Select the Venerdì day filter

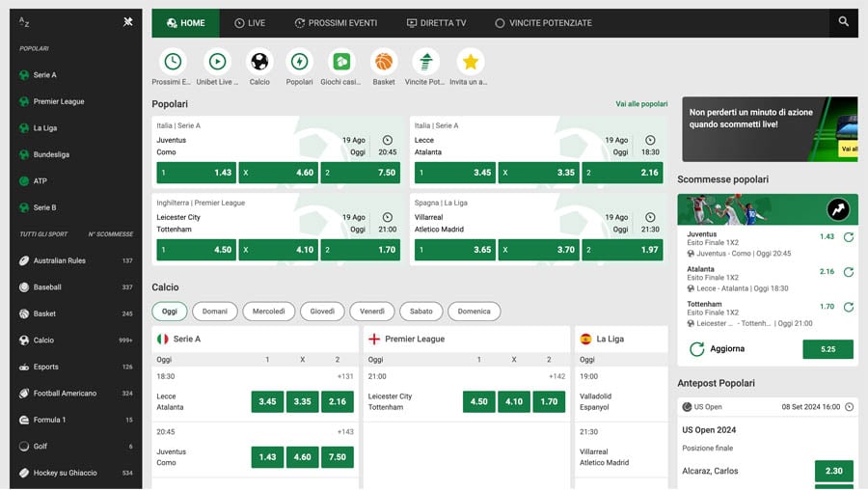click(x=372, y=312)
